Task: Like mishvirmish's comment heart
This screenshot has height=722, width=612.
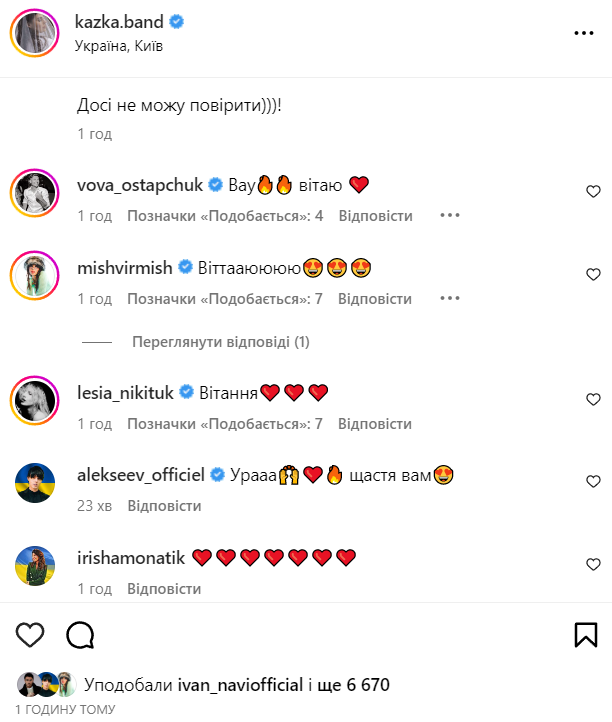Action: pos(593,274)
